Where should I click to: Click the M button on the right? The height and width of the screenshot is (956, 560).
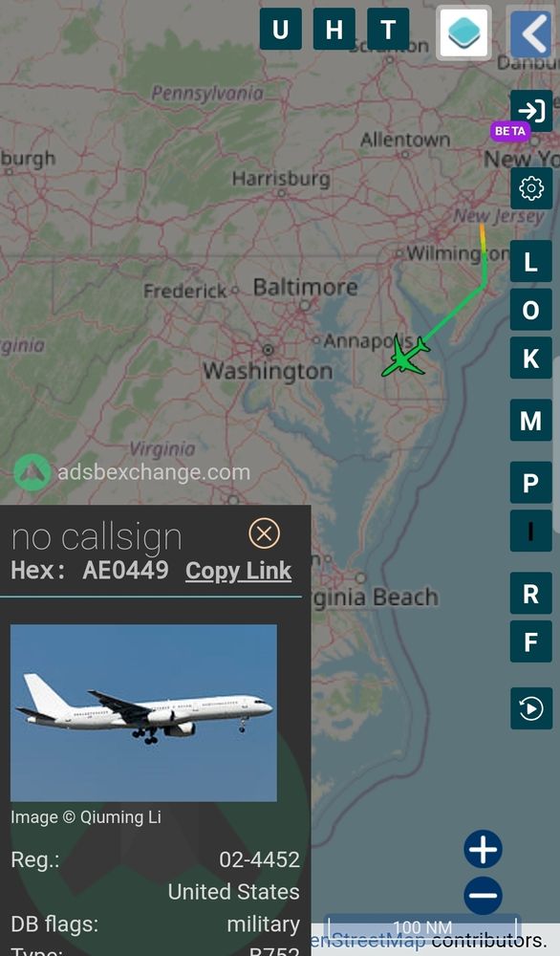[530, 420]
